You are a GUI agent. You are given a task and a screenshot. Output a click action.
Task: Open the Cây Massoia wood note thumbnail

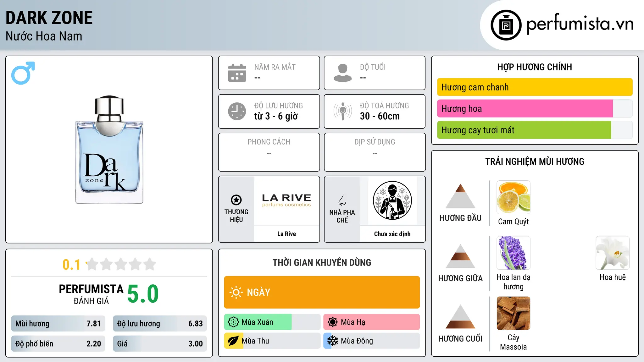tap(514, 313)
